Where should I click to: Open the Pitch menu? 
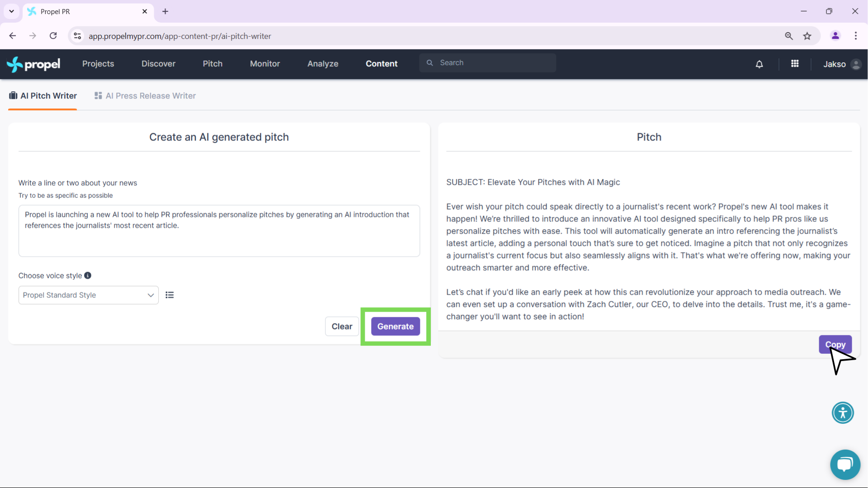pos(212,64)
